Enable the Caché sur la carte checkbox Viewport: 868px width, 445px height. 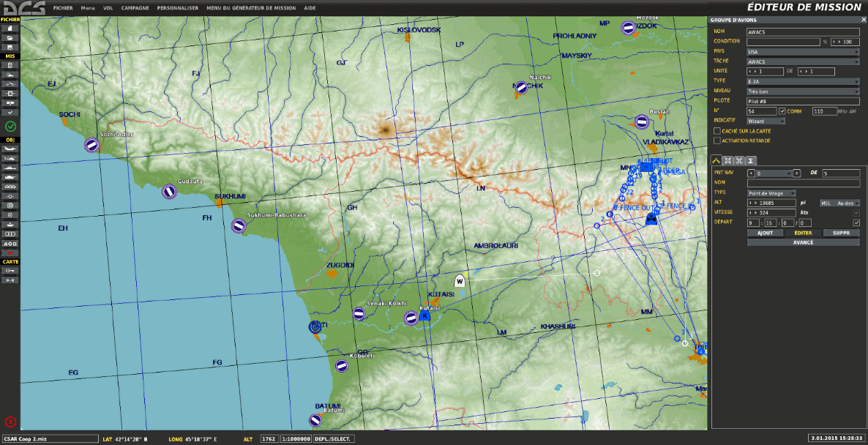(717, 131)
